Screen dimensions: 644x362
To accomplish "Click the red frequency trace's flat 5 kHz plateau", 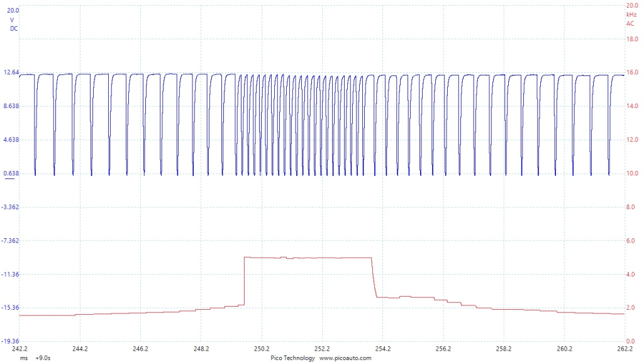I will point(308,258).
